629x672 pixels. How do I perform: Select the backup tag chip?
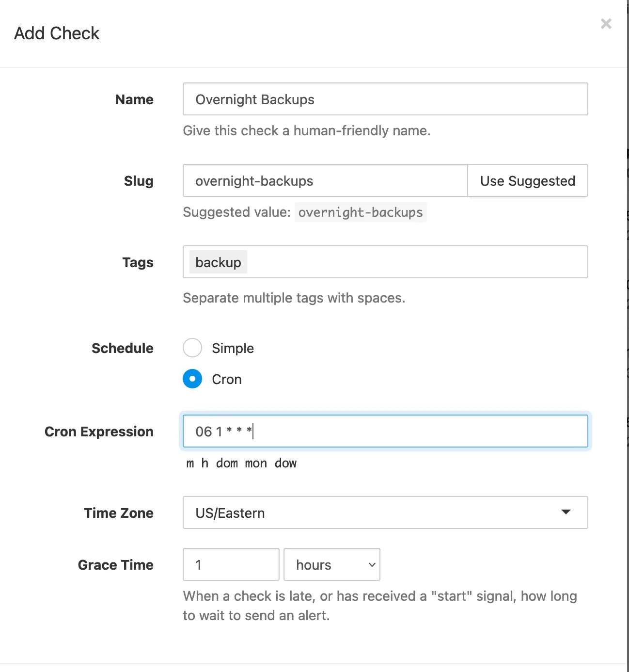click(218, 262)
